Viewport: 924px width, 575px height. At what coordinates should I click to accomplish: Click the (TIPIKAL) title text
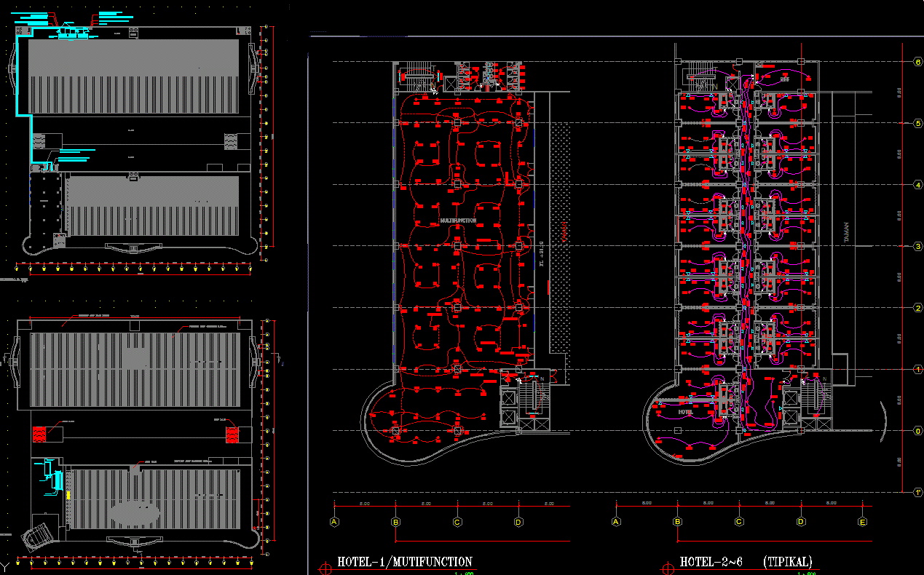click(788, 562)
